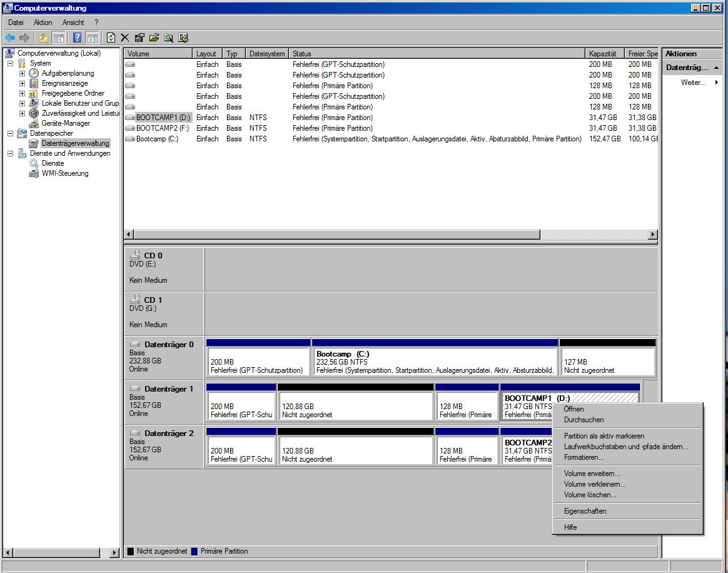This screenshot has width=728, height=573.
Task: Click the Properties icon in toolbar
Action: coord(139,38)
